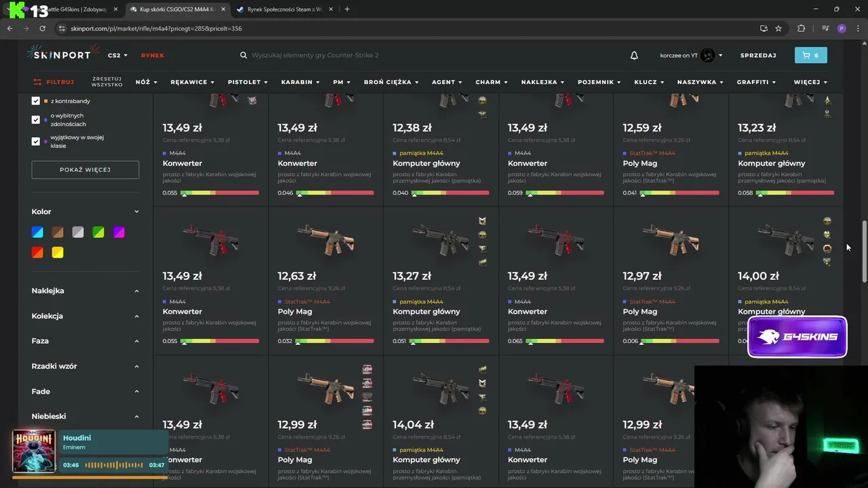Select the purple color swatch
The height and width of the screenshot is (488, 868).
[x=119, y=232]
